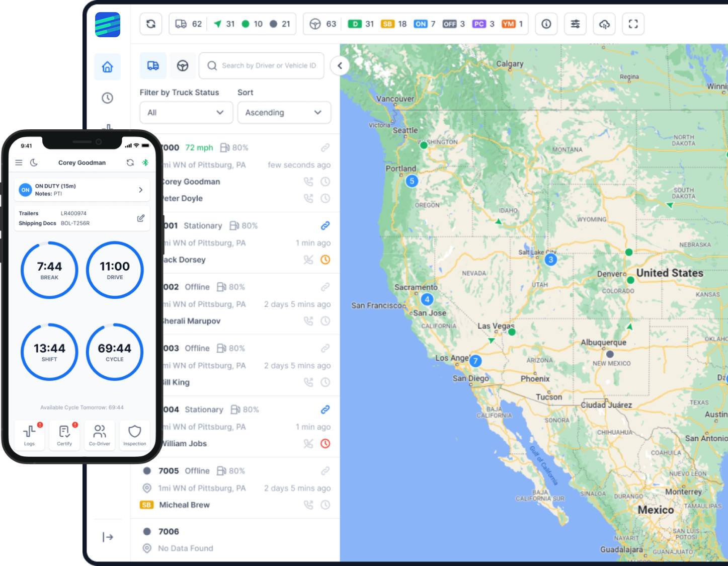Call Micheal Brew using phone icon

pos(308,505)
